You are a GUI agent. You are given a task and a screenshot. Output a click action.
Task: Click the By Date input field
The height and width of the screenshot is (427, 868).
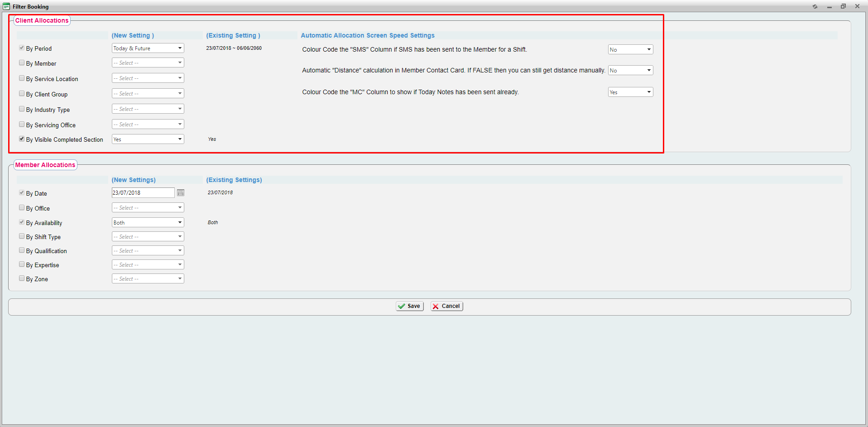143,192
